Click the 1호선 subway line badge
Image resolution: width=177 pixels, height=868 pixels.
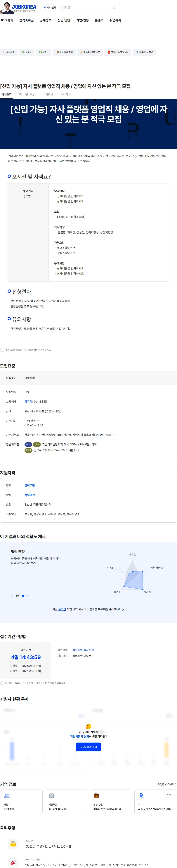coord(28,444)
